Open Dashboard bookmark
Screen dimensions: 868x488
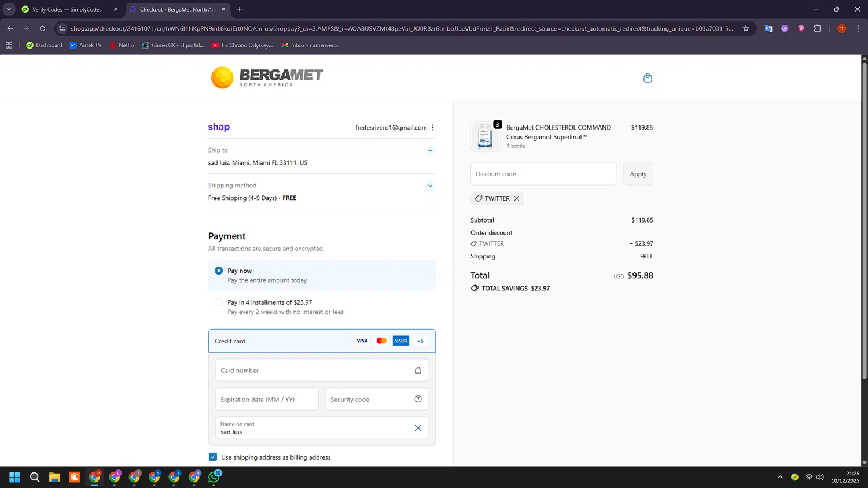[x=44, y=45]
